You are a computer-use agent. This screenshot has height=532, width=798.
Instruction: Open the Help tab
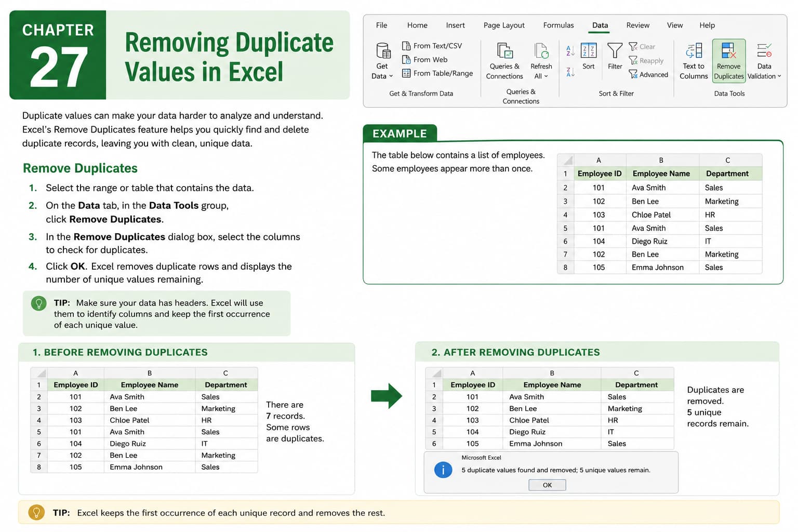click(x=707, y=25)
